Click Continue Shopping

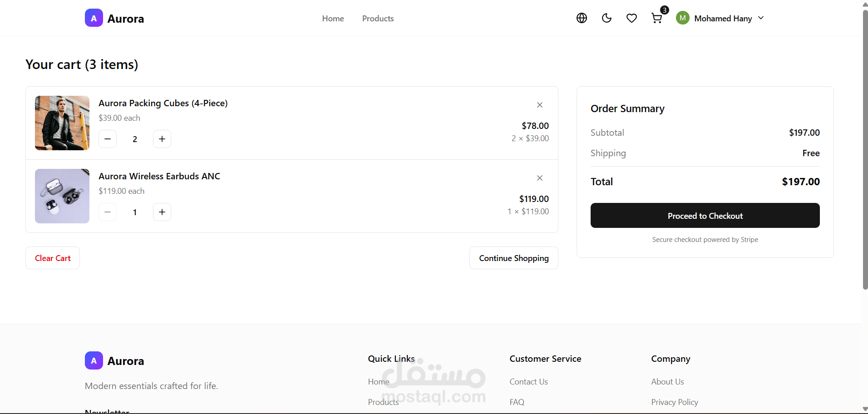pyautogui.click(x=513, y=258)
